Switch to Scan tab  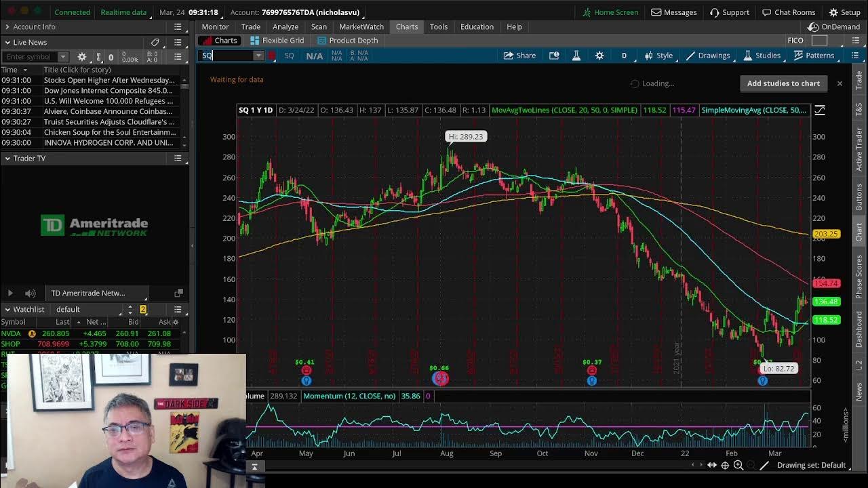[319, 26]
